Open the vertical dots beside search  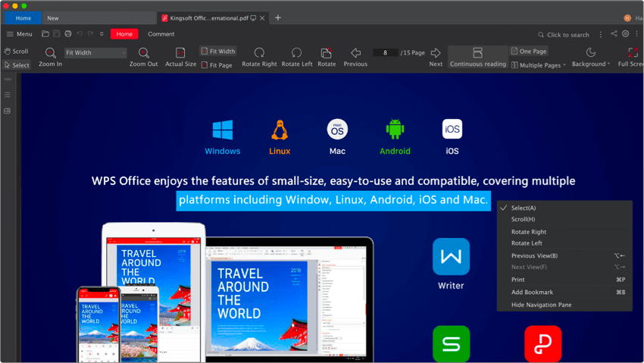pos(601,35)
